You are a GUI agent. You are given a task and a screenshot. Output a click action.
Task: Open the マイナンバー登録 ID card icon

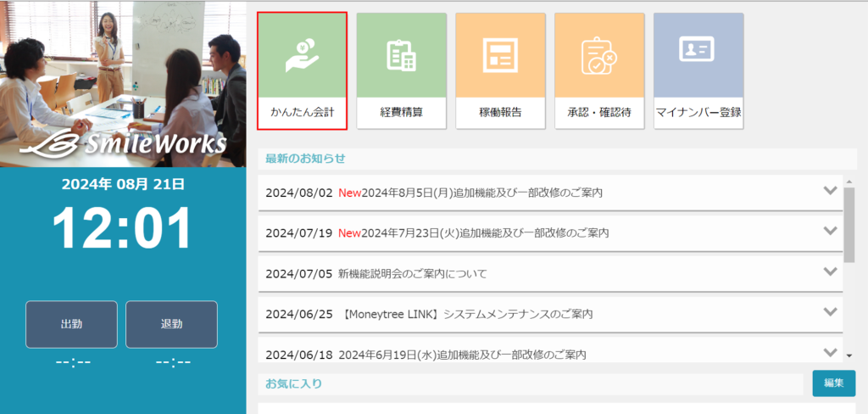pos(697,49)
